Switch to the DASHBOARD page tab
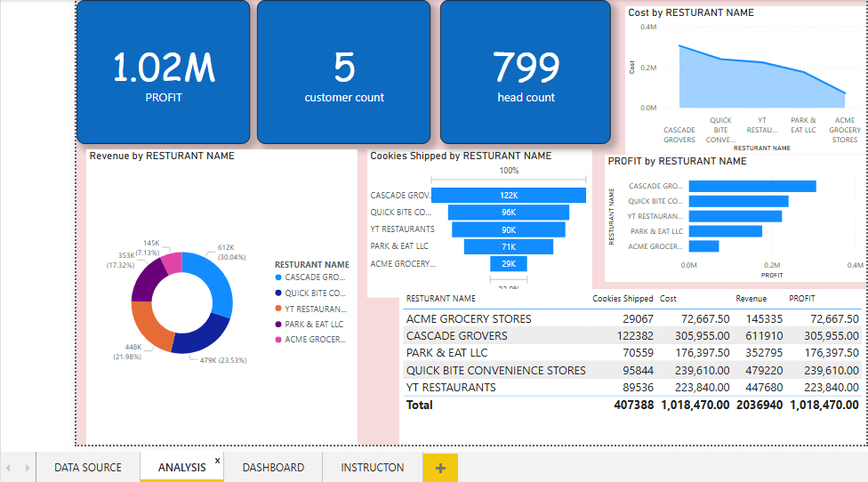868x482 pixels. click(273, 467)
